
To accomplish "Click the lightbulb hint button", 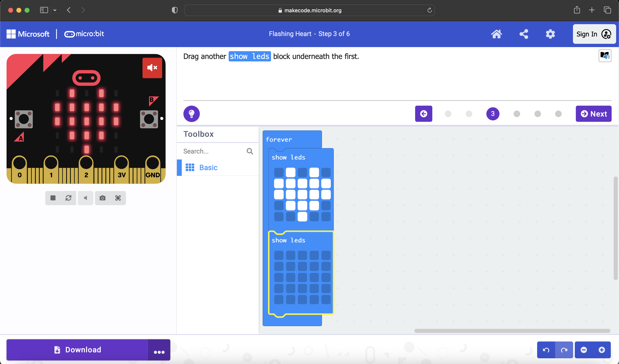I will pyautogui.click(x=191, y=114).
